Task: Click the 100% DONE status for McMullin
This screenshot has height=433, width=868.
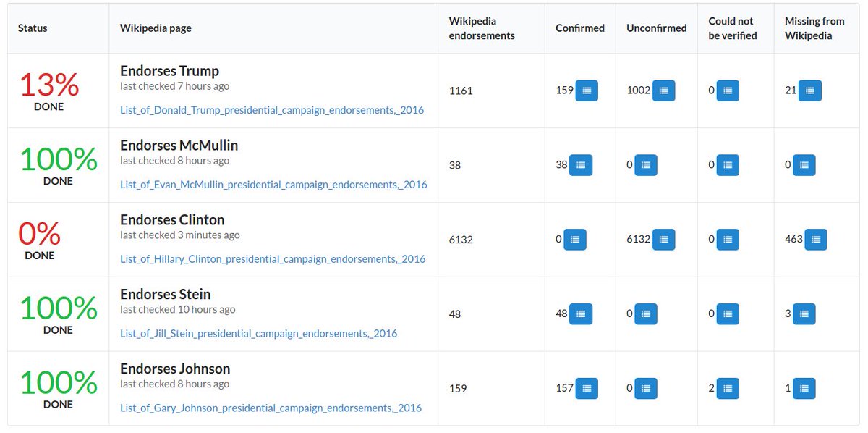Action: (x=58, y=166)
